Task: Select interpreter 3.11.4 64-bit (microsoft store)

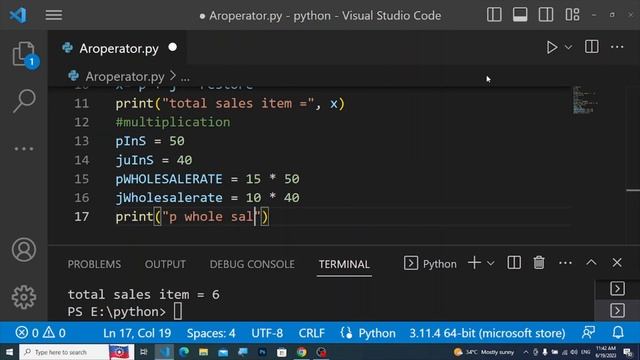Action: point(487,333)
